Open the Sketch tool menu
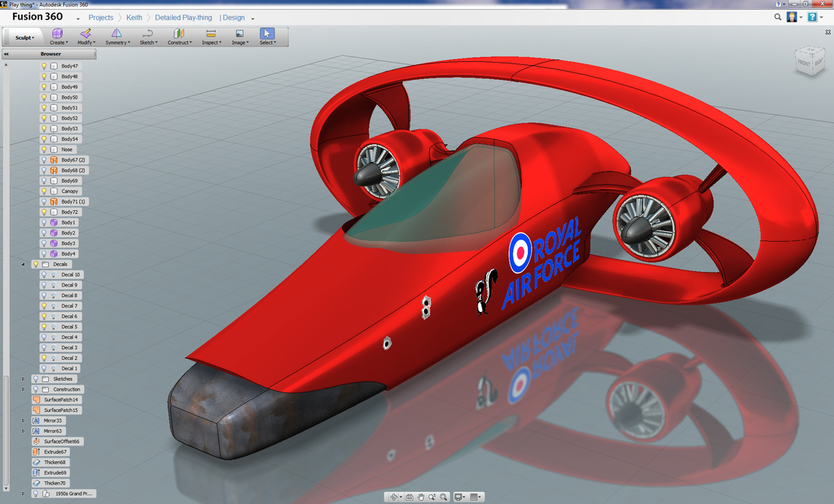 click(x=148, y=37)
